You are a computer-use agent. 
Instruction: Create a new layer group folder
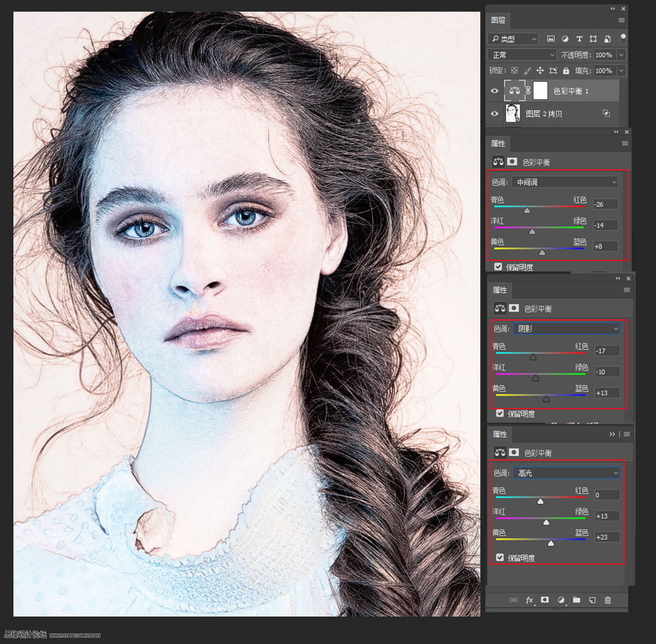577,600
